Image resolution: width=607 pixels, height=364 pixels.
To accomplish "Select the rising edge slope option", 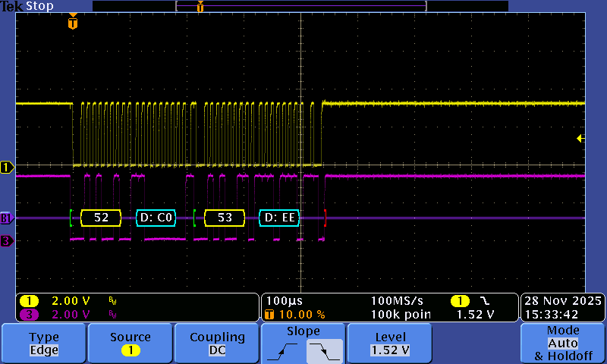I will pos(282,350).
